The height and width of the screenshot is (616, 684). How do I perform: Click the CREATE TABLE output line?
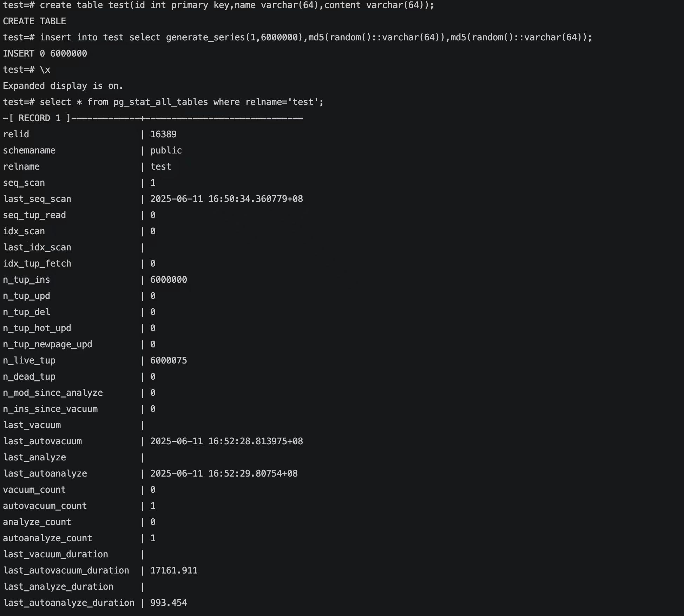click(x=34, y=21)
